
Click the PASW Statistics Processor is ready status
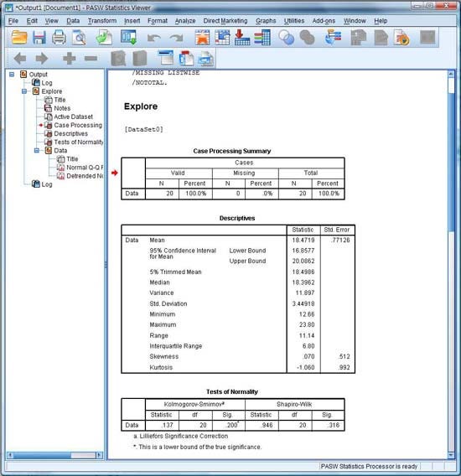coord(369,466)
